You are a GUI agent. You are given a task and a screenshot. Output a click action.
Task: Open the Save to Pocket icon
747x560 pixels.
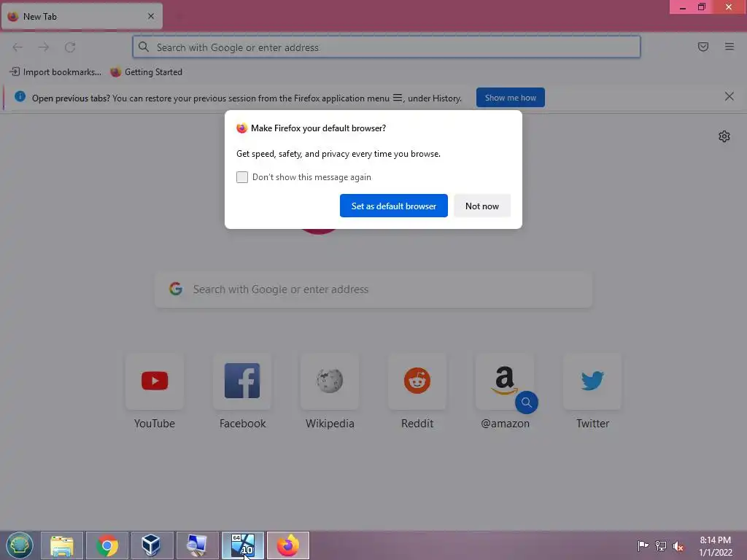click(x=703, y=47)
